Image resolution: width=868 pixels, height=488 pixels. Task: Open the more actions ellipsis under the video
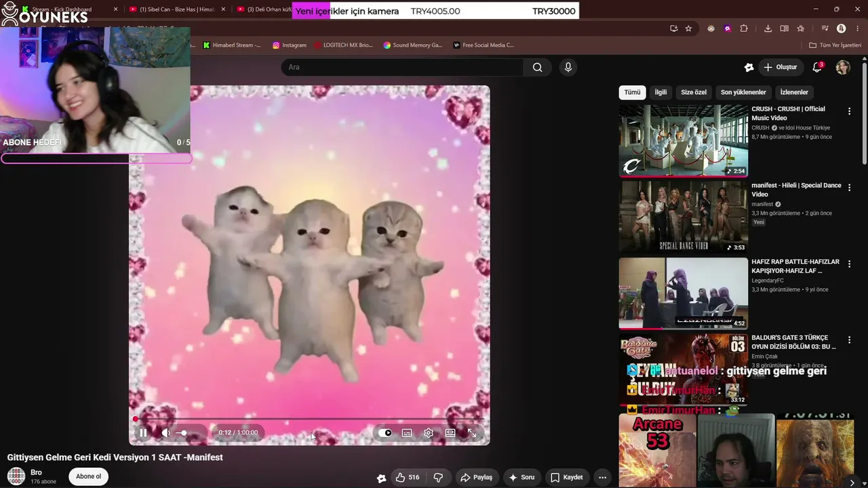(602, 477)
